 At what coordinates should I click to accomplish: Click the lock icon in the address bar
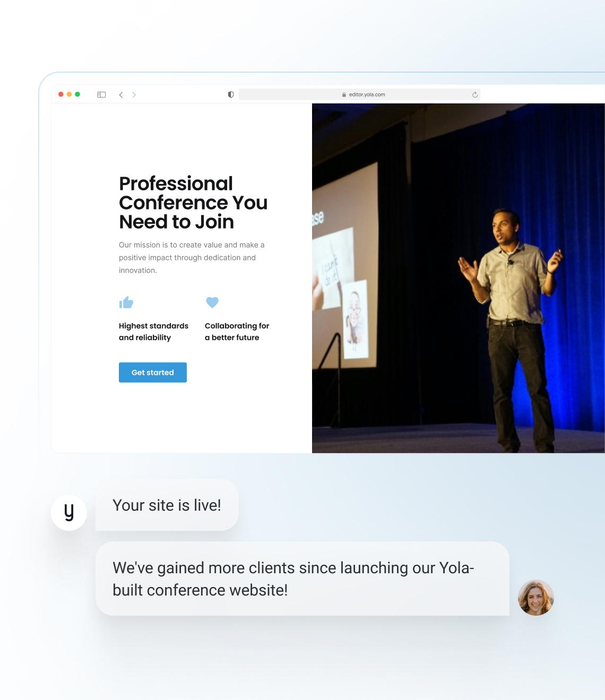[344, 94]
